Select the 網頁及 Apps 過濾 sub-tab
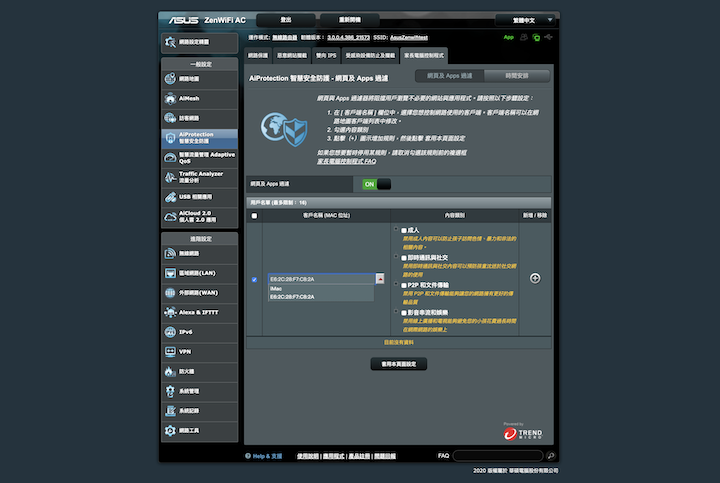Image resolution: width=720 pixels, height=483 pixels. pyautogui.click(x=450, y=76)
